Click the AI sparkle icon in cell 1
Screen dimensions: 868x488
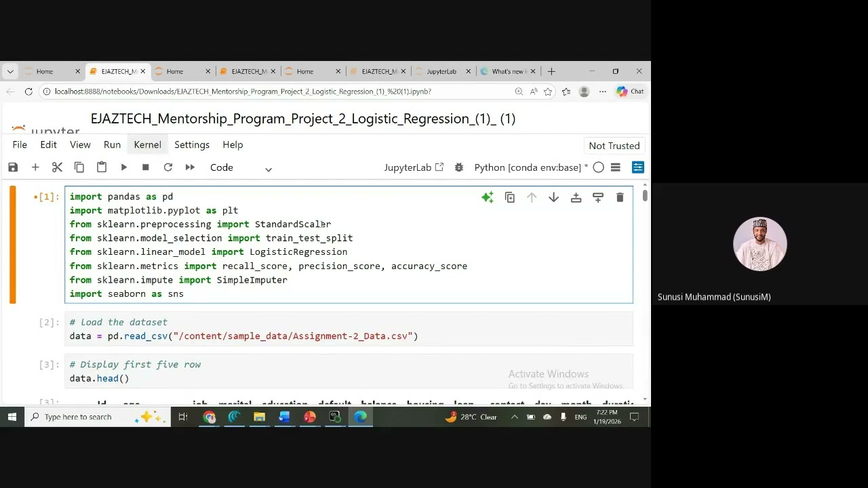tap(488, 198)
